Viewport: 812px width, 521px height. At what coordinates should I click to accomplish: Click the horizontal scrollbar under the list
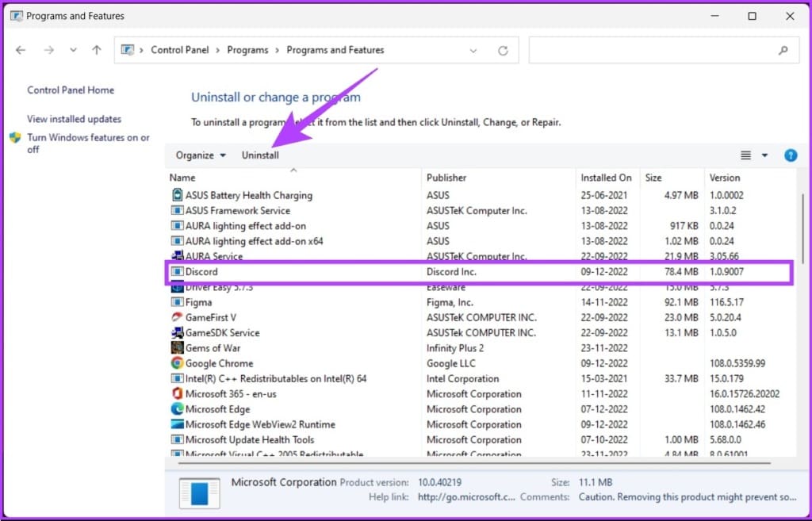coord(474,463)
